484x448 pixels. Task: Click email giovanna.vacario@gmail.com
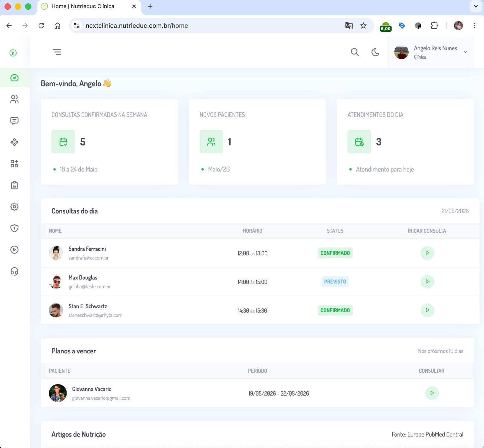coord(101,398)
